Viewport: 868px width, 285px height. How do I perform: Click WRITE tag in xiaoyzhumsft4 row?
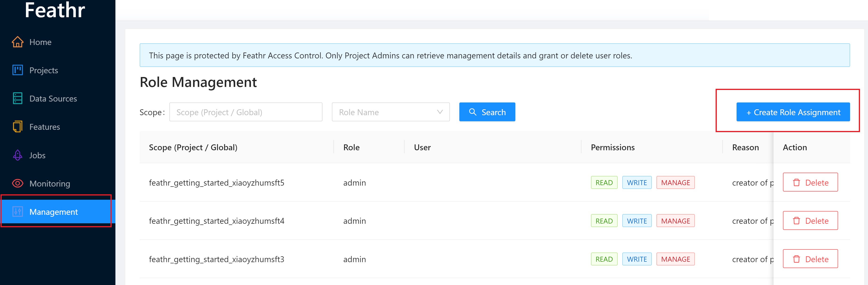(636, 221)
